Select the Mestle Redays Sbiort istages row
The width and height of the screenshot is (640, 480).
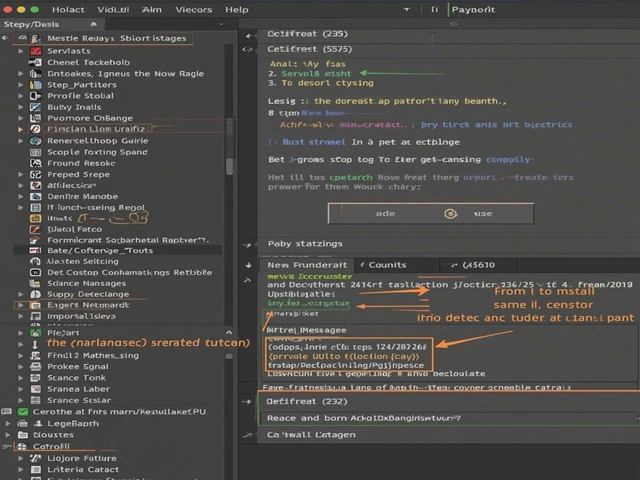coord(116,38)
